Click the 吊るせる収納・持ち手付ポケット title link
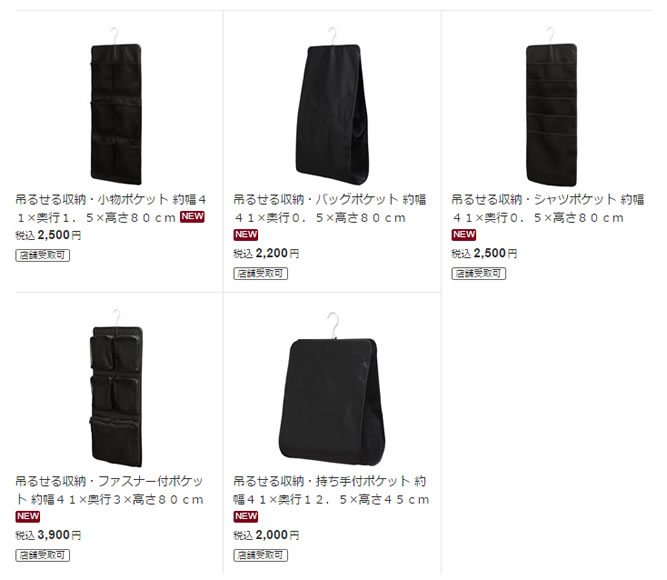667x580 pixels. click(331, 490)
